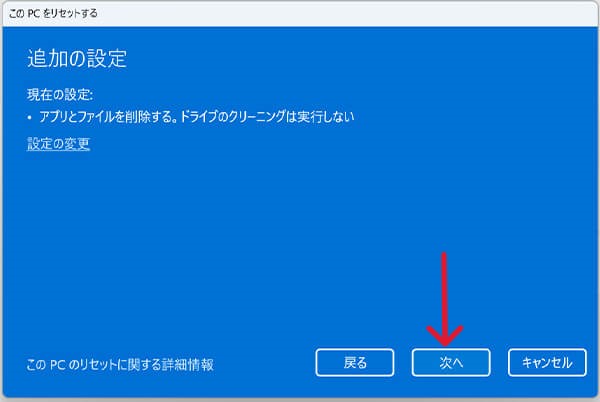The height and width of the screenshot is (402, 600).
Task: Return to the previous reset screen
Action: tap(355, 362)
